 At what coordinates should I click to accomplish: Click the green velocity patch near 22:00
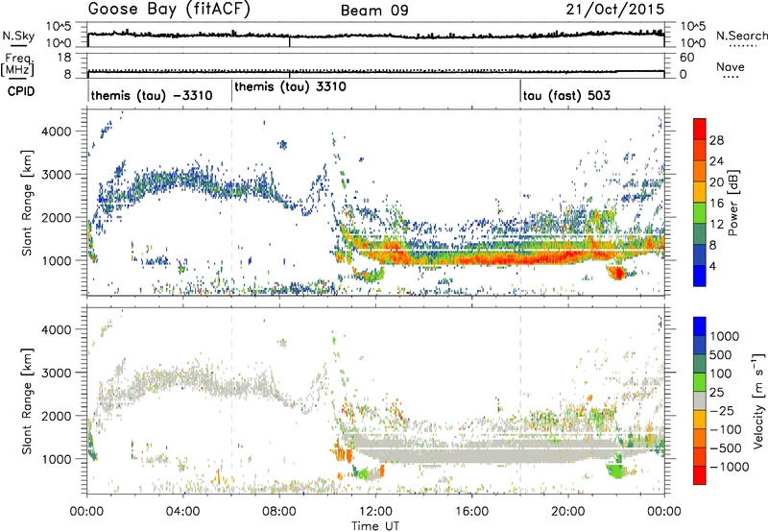click(615, 472)
